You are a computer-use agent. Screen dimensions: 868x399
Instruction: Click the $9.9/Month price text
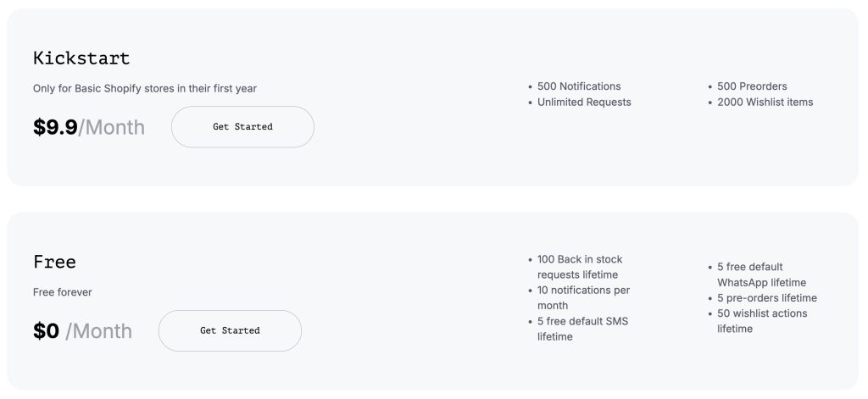(x=89, y=128)
